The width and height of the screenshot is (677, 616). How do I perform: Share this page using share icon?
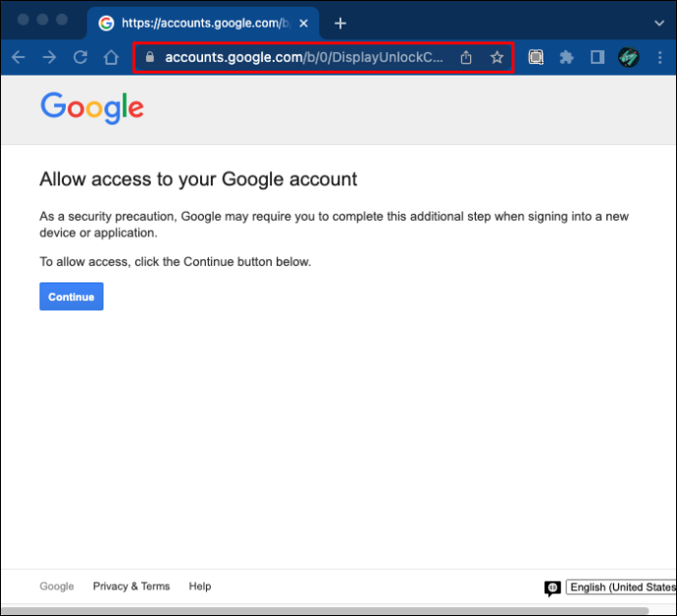coord(466,57)
